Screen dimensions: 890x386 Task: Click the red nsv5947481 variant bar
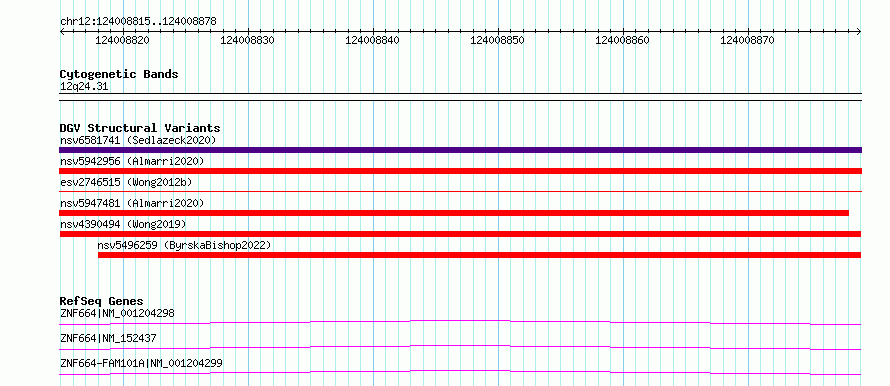(454, 213)
